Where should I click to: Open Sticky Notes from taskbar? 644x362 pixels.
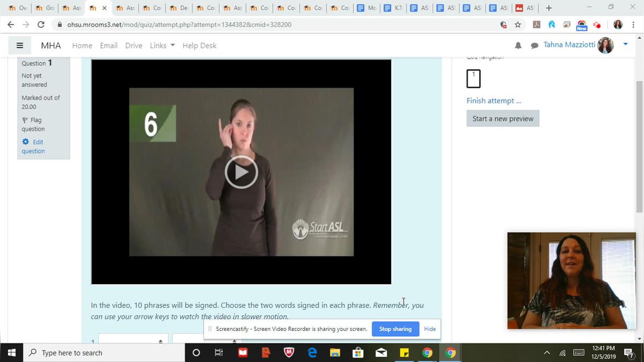coord(405,353)
